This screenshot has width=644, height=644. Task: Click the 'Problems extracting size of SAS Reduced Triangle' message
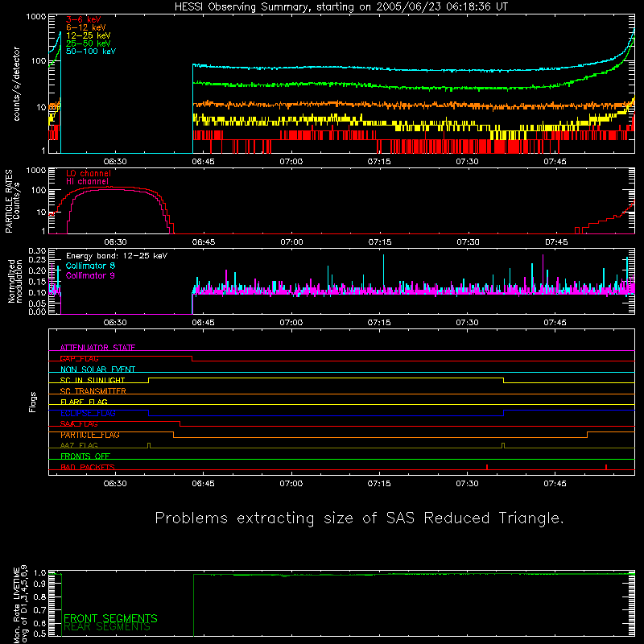click(359, 518)
